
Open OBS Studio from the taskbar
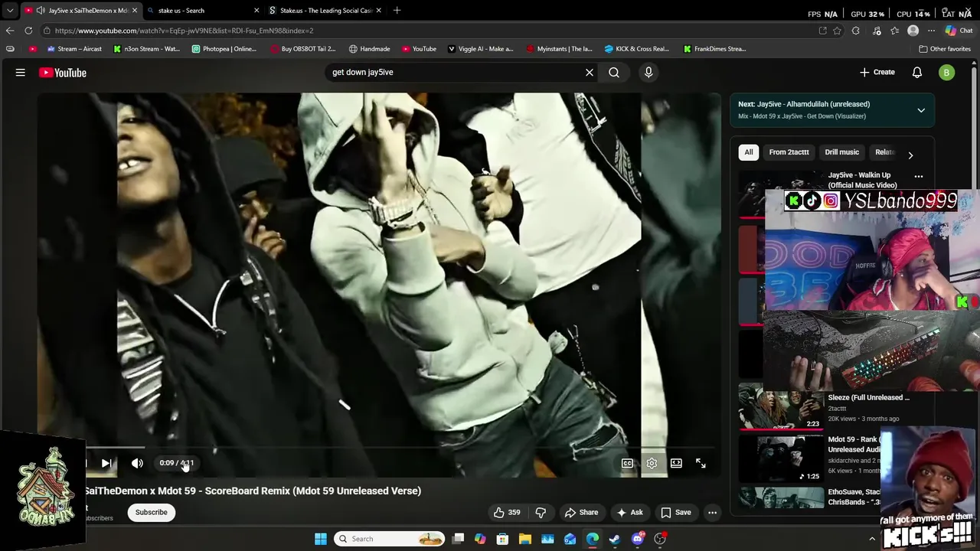coord(660,539)
